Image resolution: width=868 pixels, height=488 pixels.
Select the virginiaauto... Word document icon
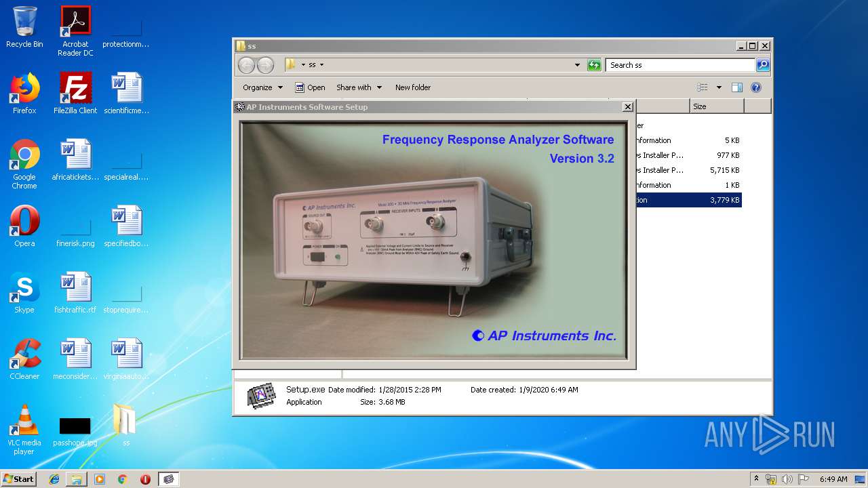click(126, 359)
